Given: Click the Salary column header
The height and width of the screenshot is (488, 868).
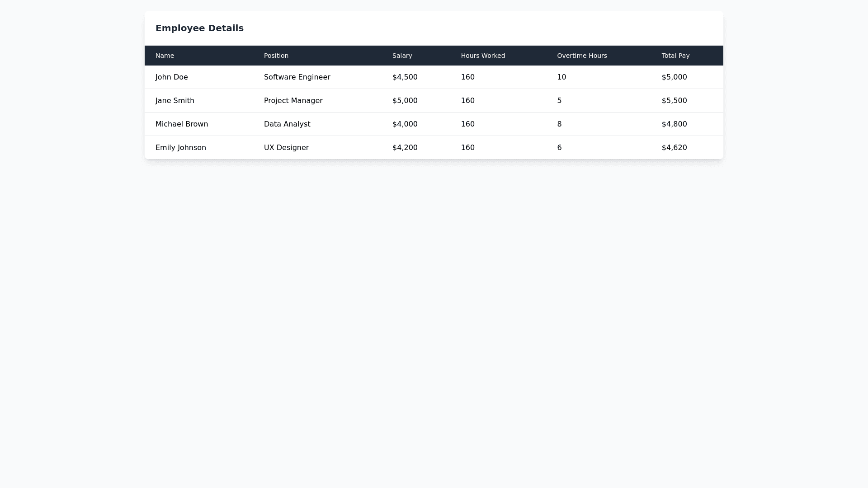Looking at the screenshot, I should (x=402, y=56).
